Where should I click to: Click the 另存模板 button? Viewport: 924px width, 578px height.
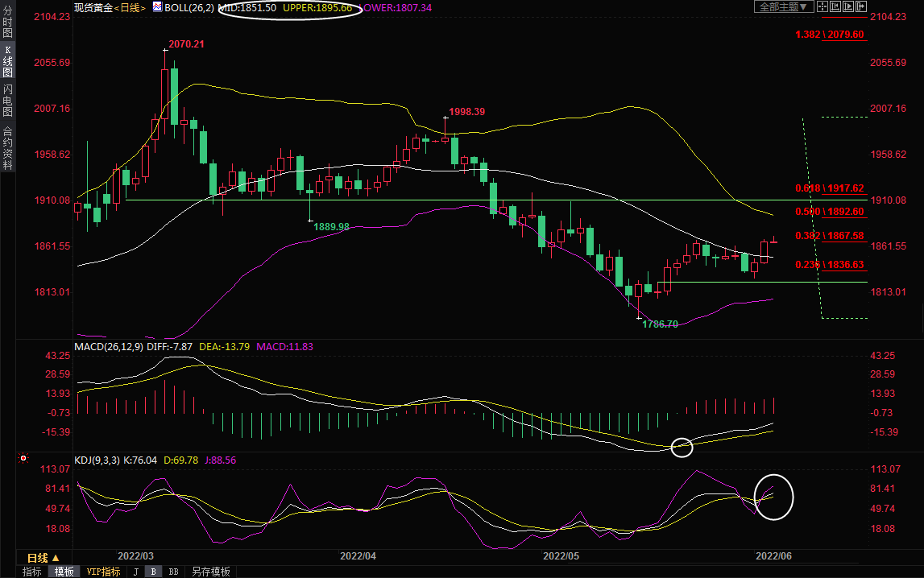[211, 572]
